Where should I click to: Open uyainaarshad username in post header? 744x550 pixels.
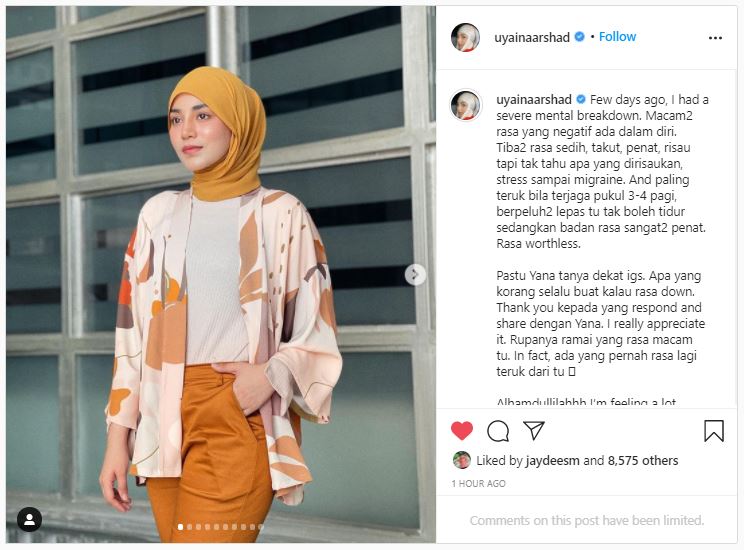coord(532,37)
